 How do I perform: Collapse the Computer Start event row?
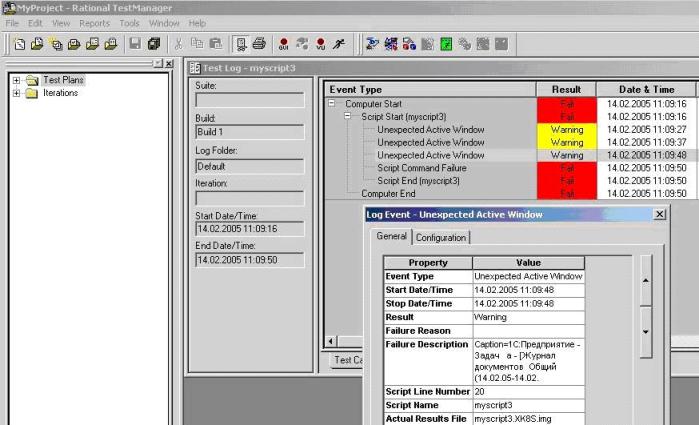click(x=332, y=103)
